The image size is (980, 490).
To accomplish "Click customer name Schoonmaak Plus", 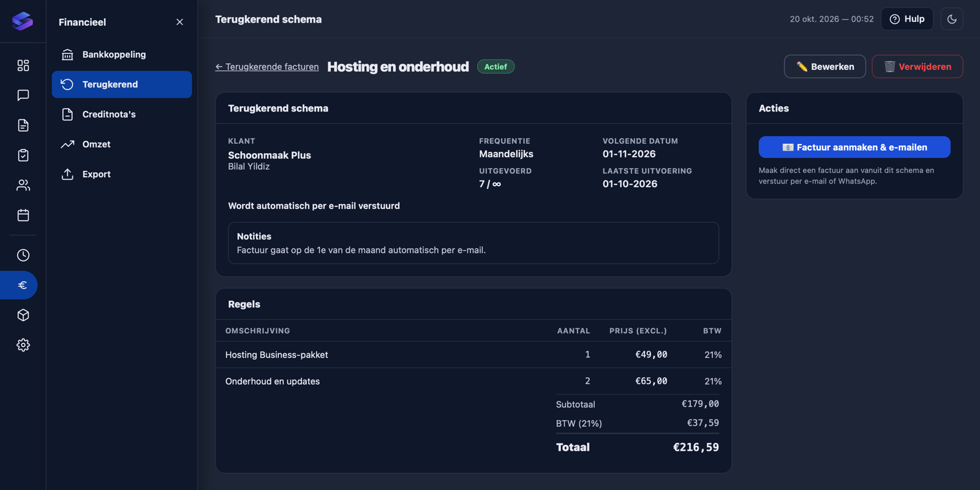I will tap(269, 155).
